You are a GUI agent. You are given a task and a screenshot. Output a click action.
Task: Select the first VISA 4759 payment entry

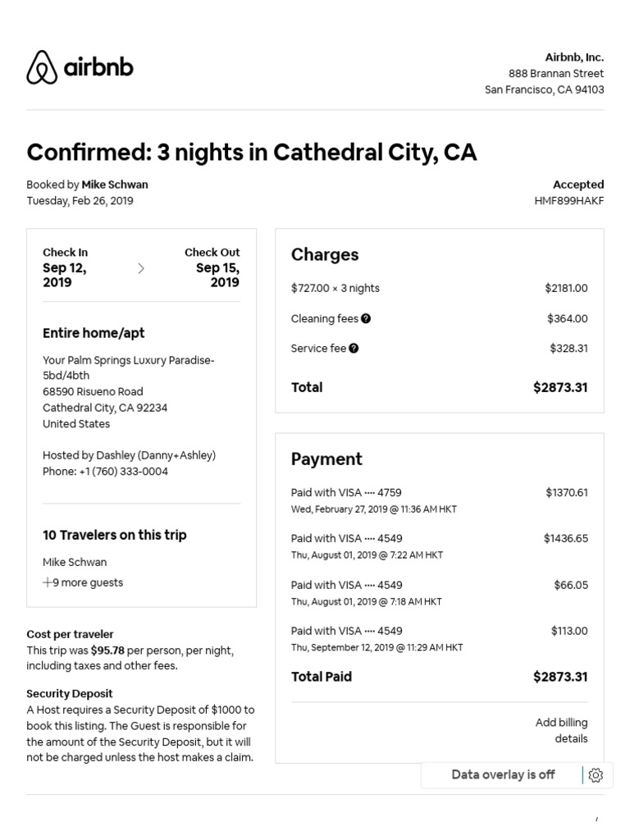[346, 493]
